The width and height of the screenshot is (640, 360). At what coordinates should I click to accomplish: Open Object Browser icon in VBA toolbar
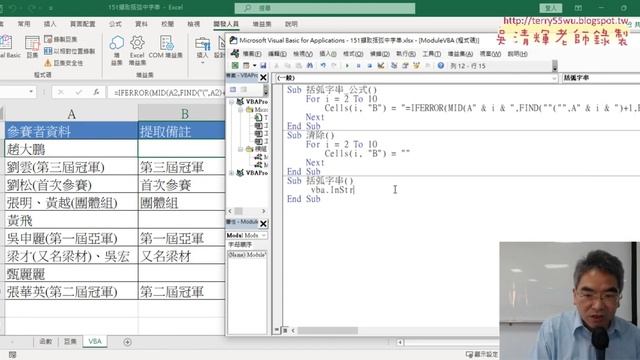416,66
